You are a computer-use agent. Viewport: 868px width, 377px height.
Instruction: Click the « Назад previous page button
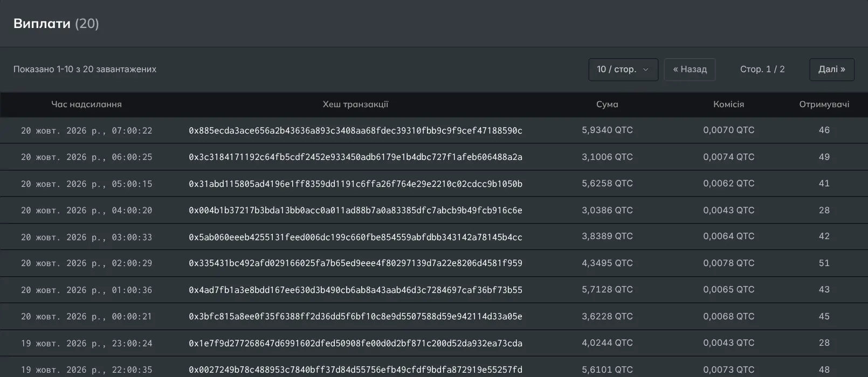[x=690, y=69]
